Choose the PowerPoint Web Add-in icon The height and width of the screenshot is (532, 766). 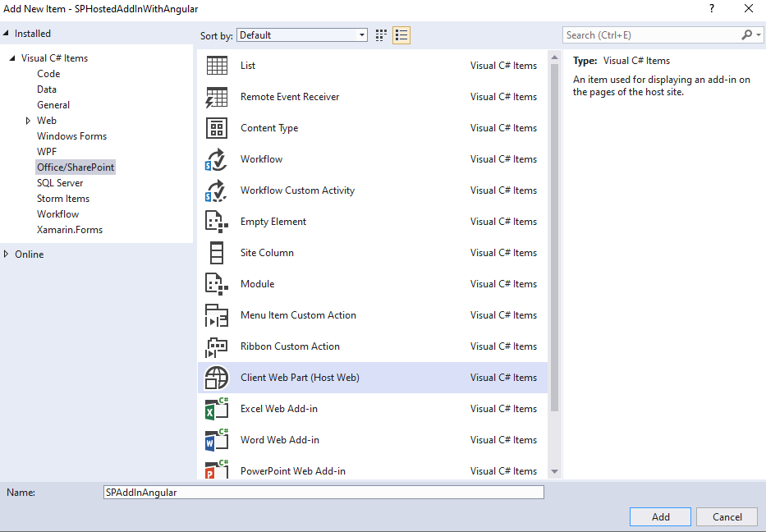coord(217,470)
